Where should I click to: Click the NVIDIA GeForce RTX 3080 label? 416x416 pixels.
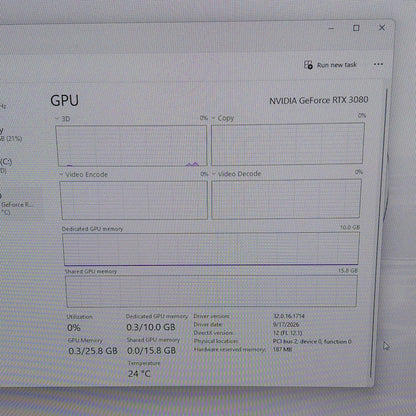[319, 100]
